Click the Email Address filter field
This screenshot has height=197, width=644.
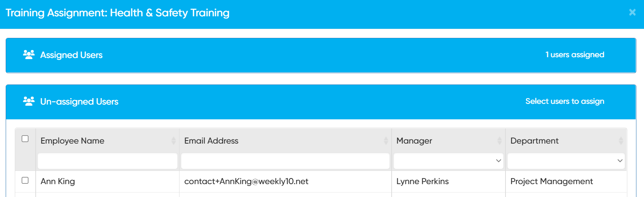(x=285, y=161)
